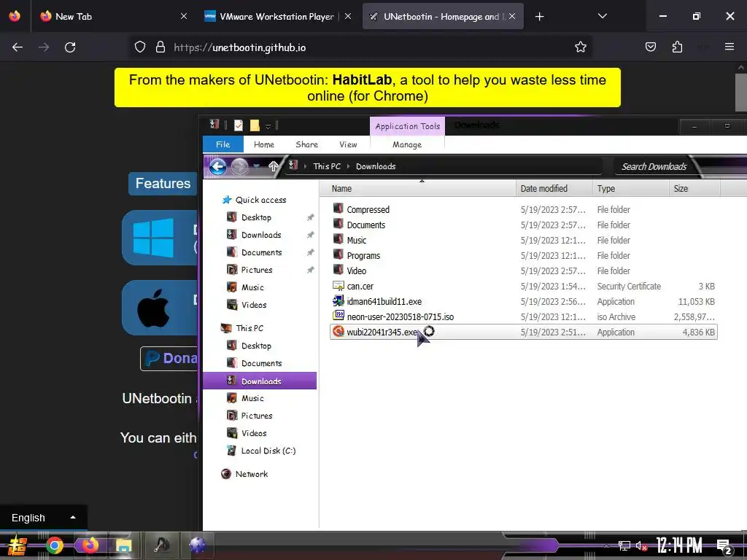Open File Explorer taskbar icon
This screenshot has height=560, width=747.
[x=123, y=545]
